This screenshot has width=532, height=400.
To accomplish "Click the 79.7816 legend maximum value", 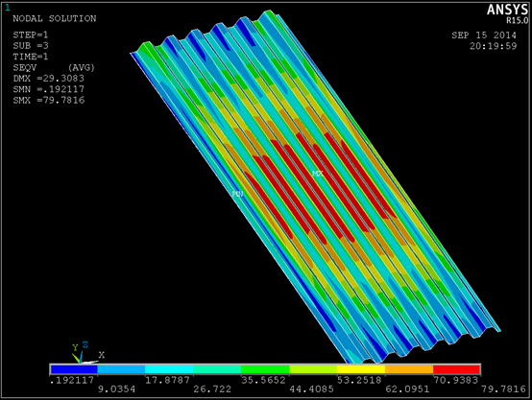I will 503,388.
